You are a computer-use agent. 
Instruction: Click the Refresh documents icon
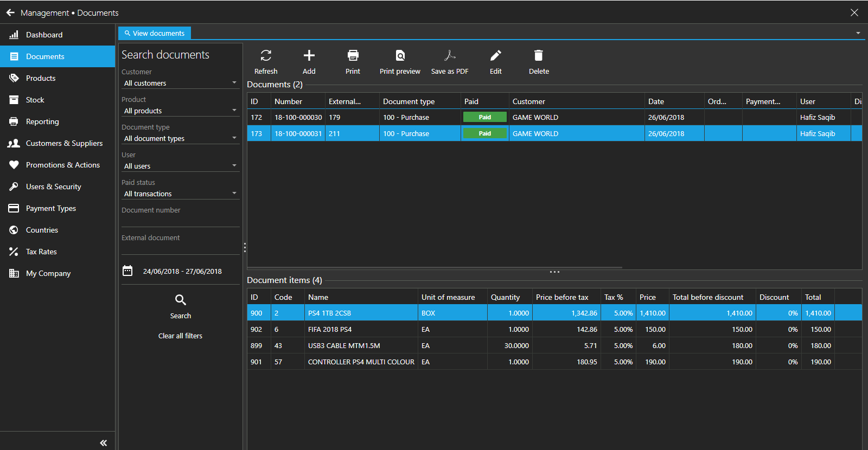(266, 56)
